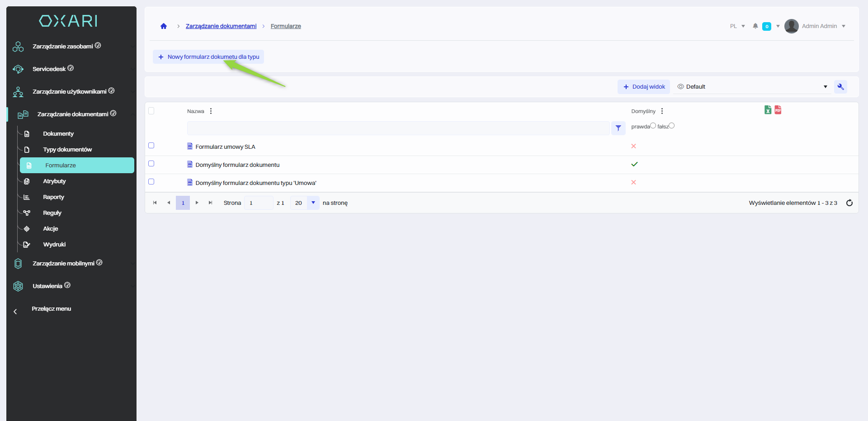Open notifications bell icon
868x421 pixels.
[x=755, y=26]
